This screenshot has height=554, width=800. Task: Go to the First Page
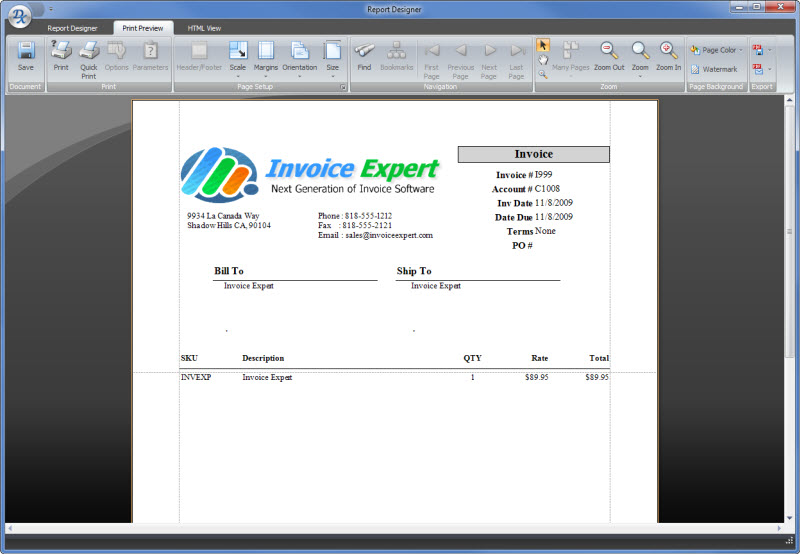point(432,60)
